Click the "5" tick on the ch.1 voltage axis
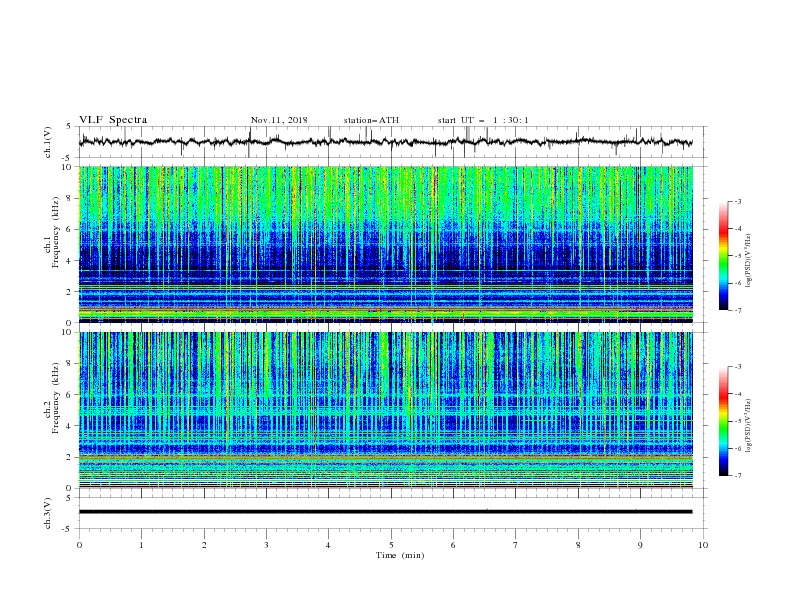 [x=69, y=127]
